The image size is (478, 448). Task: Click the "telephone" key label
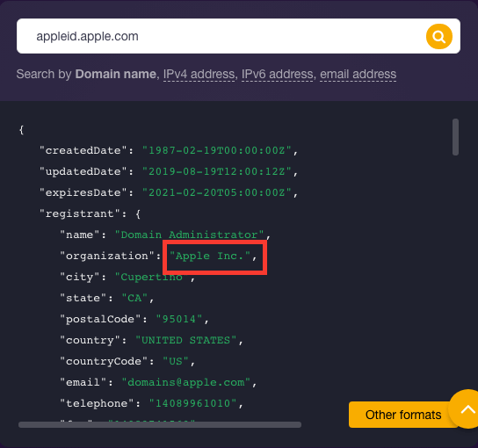pos(97,403)
